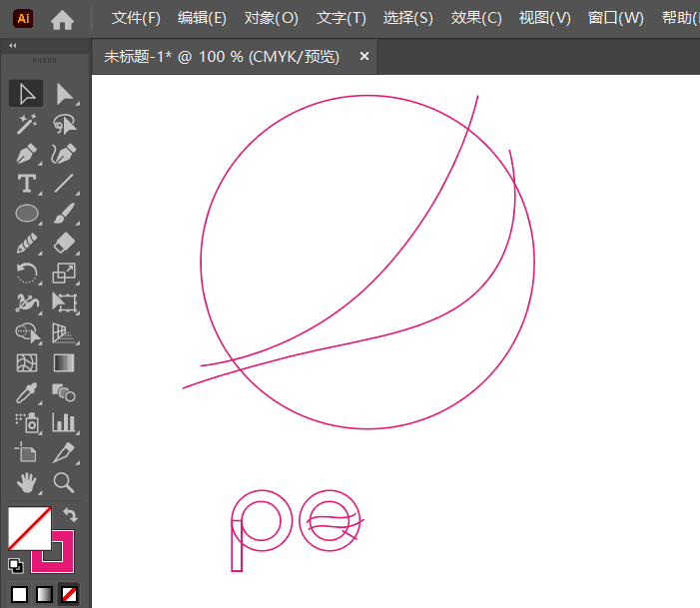Screen dimensions: 700x608
Task: Select the Zoom tool
Action: (64, 482)
